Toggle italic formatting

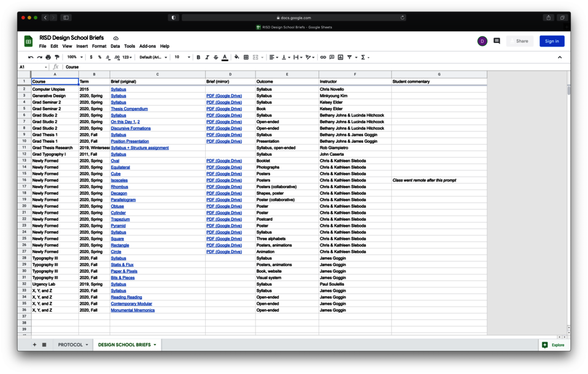tap(207, 57)
